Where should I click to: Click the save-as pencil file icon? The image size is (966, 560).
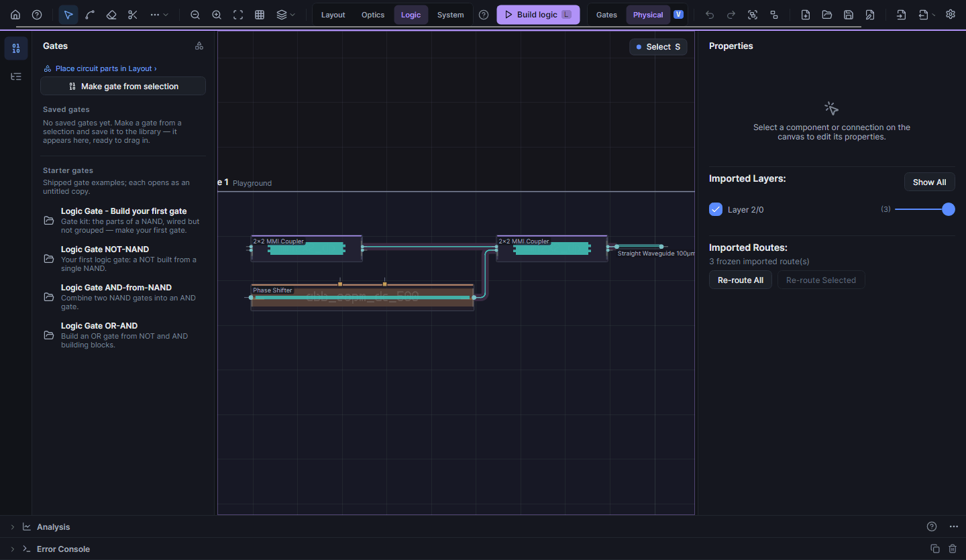[870, 15]
